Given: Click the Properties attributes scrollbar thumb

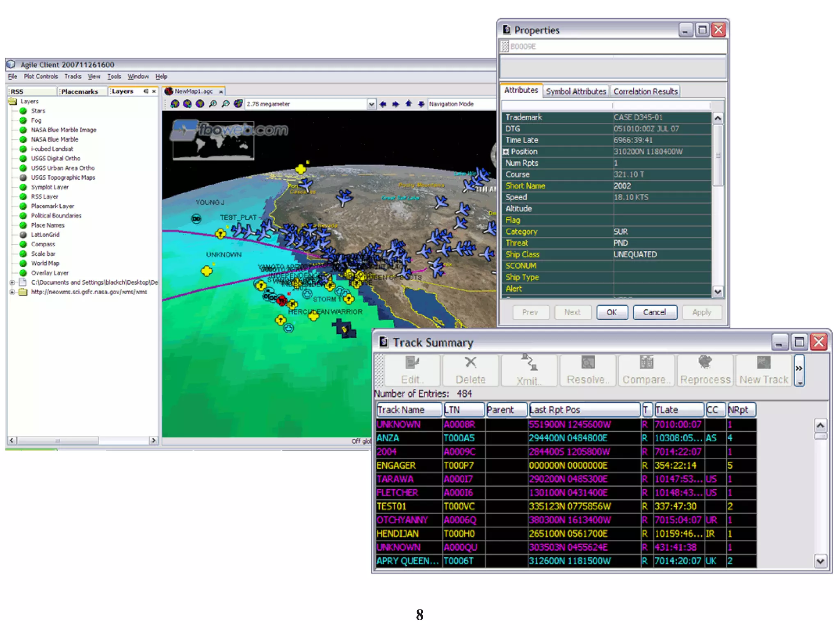Looking at the screenshot, I should coord(718,155).
